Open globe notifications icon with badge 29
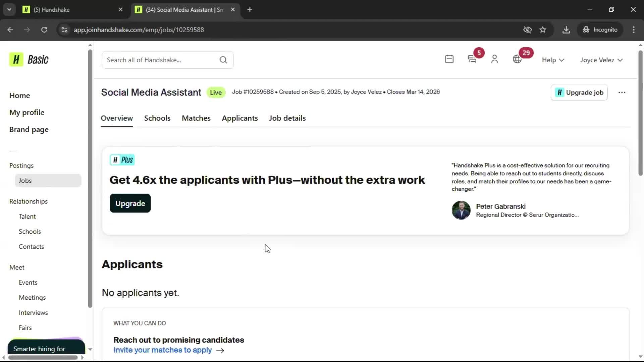 pyautogui.click(x=517, y=59)
